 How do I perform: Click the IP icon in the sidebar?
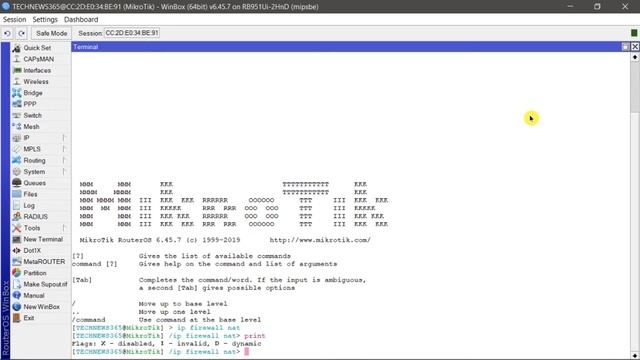point(17,138)
